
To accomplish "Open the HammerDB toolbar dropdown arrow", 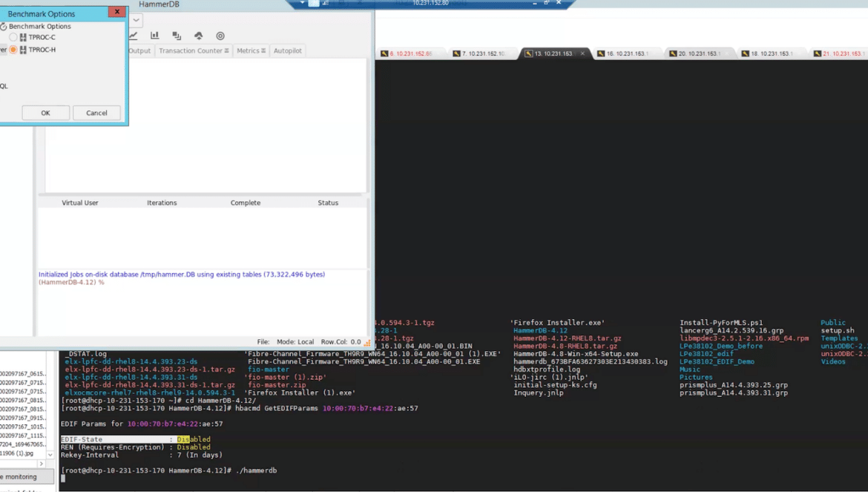I will click(137, 21).
